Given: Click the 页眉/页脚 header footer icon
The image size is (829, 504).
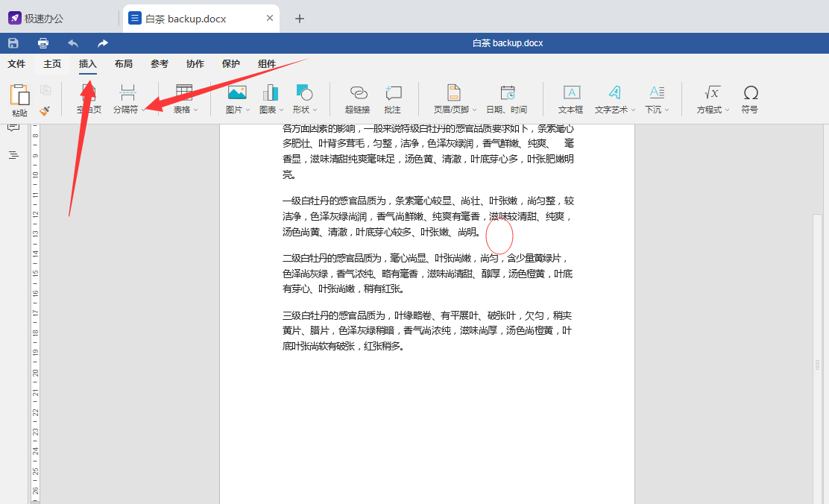Looking at the screenshot, I should [453, 92].
